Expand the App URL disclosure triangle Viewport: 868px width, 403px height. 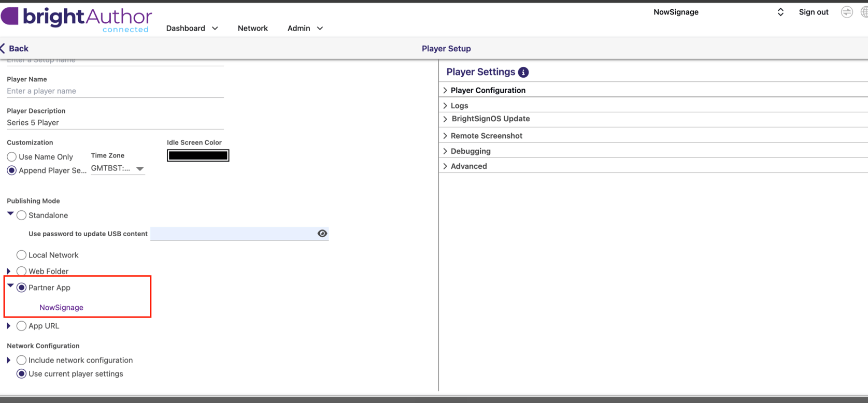(9, 326)
